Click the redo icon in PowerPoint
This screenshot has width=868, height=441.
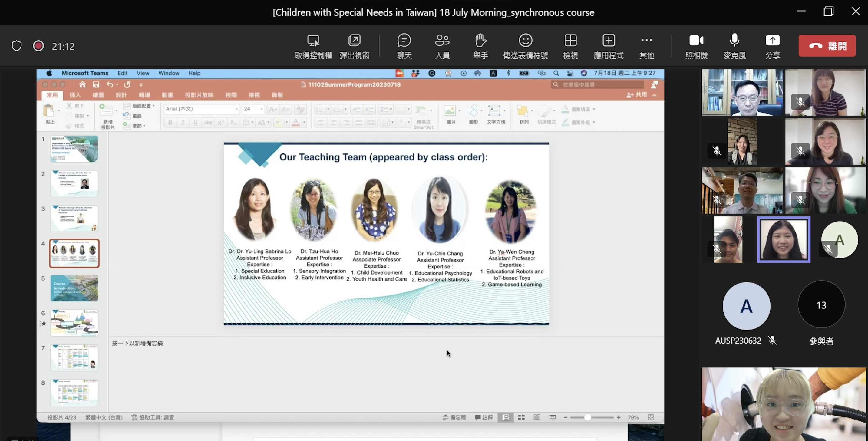tap(127, 84)
